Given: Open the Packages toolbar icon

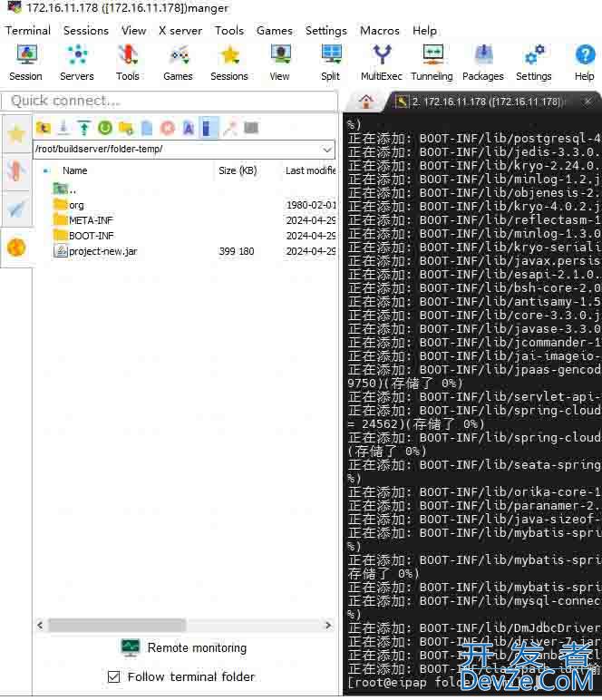Looking at the screenshot, I should (x=483, y=63).
